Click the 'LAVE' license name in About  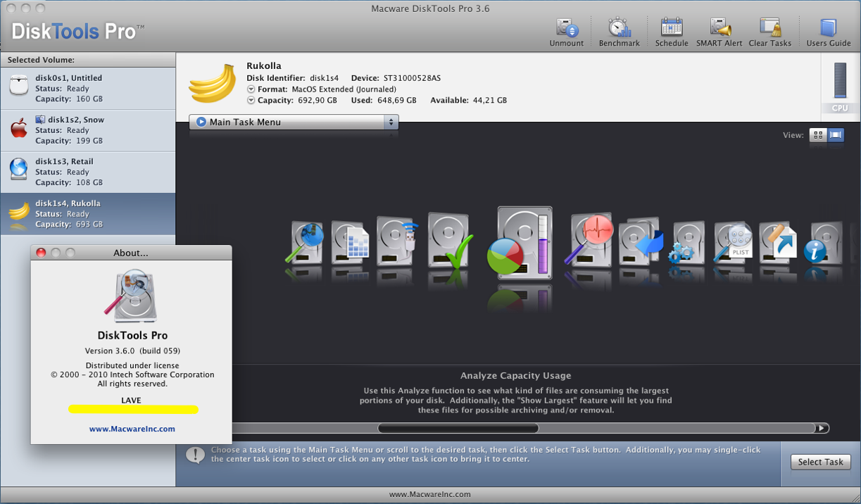click(x=131, y=401)
